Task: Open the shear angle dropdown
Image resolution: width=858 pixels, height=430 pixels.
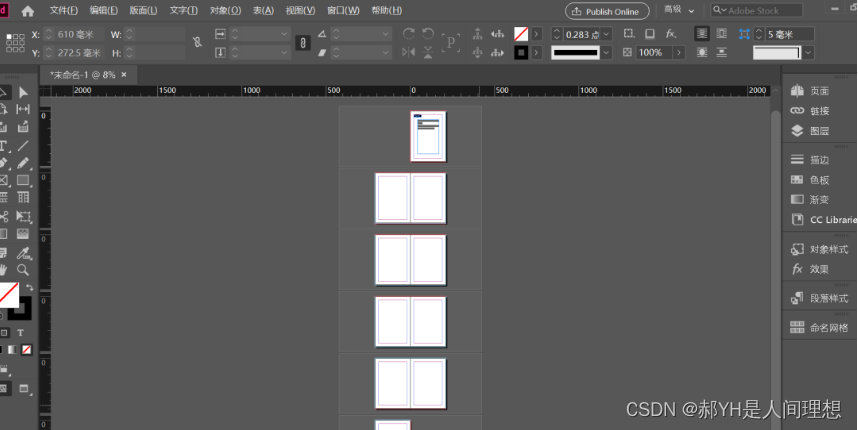Action: tap(385, 52)
